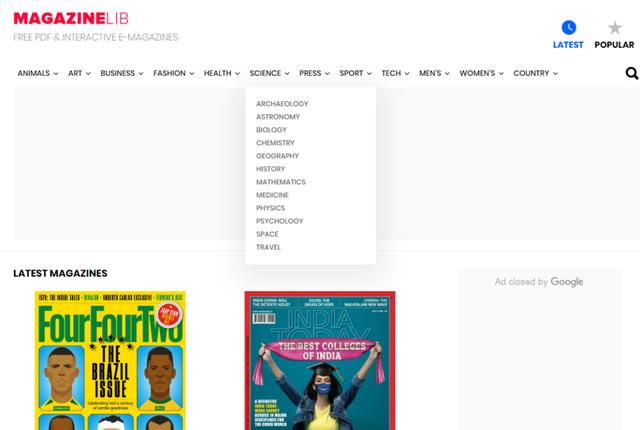This screenshot has height=430, width=640.
Task: Expand the Fashion dropdown menu
Action: pos(173,73)
